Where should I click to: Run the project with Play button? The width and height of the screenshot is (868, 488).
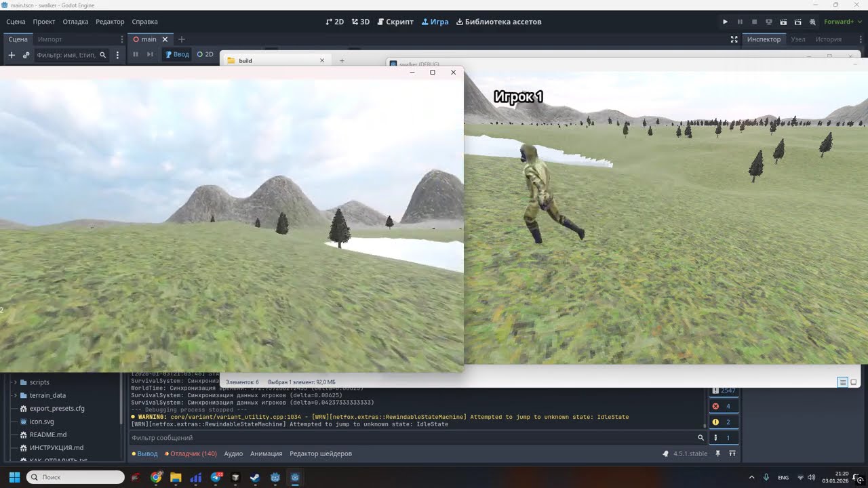pyautogui.click(x=725, y=22)
